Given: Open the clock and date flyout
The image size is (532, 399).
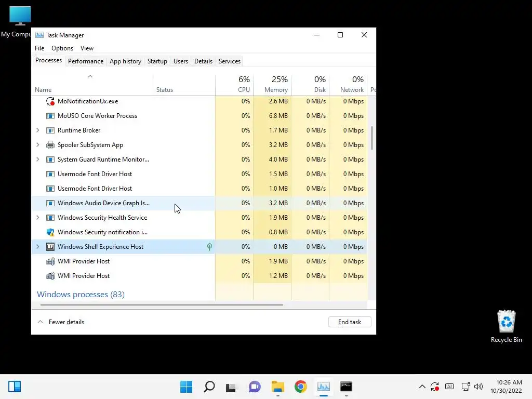Looking at the screenshot, I should pos(506,387).
